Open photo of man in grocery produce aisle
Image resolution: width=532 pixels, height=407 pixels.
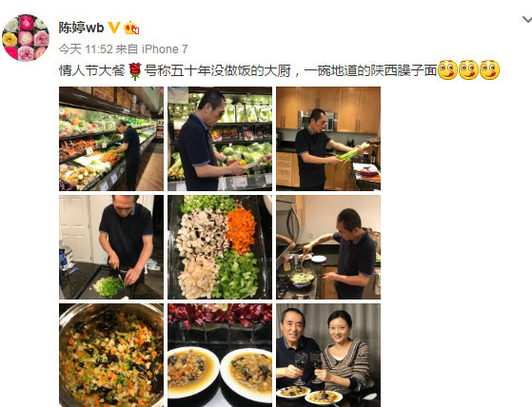(x=111, y=139)
